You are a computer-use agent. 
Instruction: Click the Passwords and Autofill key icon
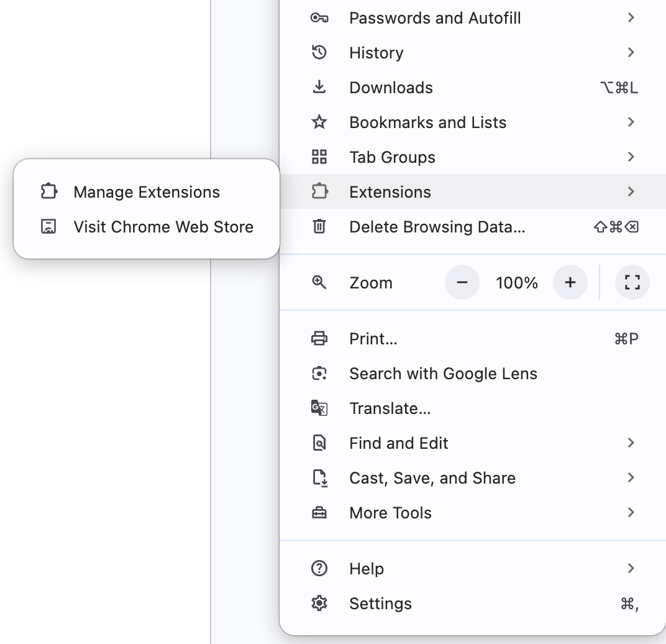click(x=319, y=18)
